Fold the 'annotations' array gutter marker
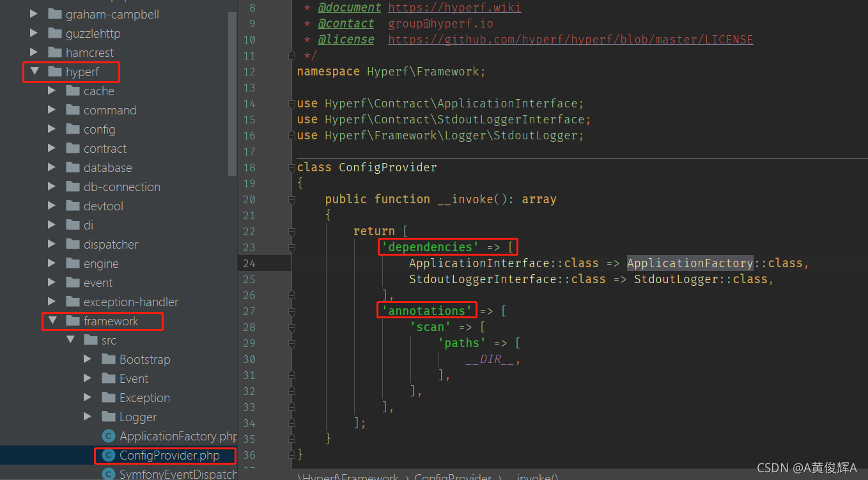 pos(292,311)
